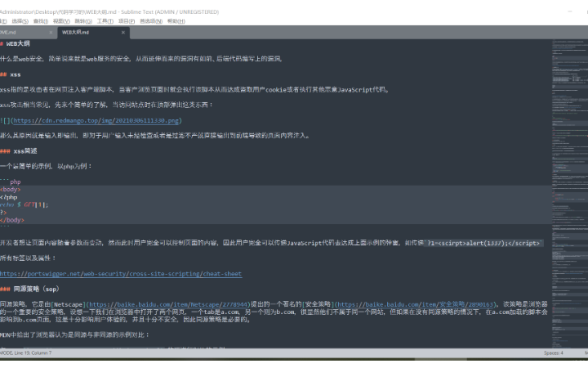Screen dimensions: 588x368
Task: Open the 首选项(N) menu
Action: [x=151, y=21]
